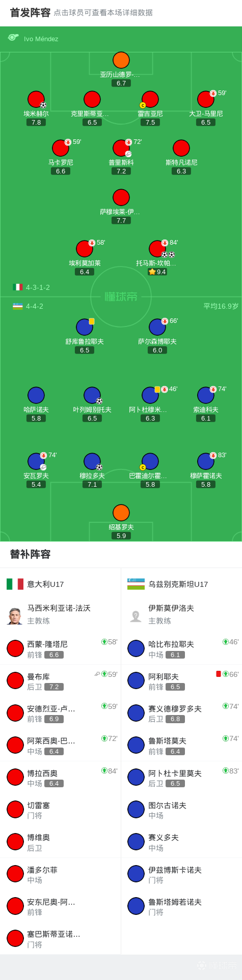Select red-carded substitute 阿利耶夫

tap(181, 680)
